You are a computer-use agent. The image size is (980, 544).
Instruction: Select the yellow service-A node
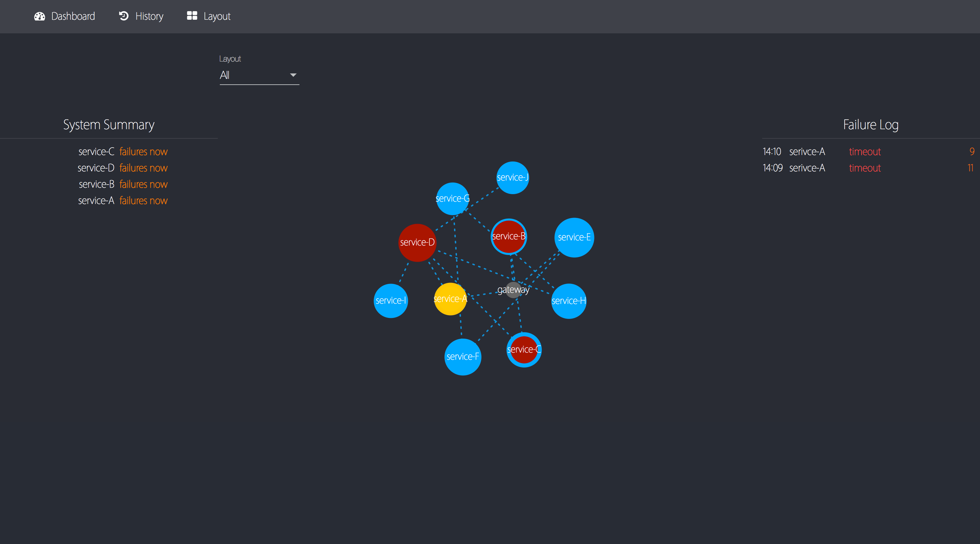tap(450, 299)
